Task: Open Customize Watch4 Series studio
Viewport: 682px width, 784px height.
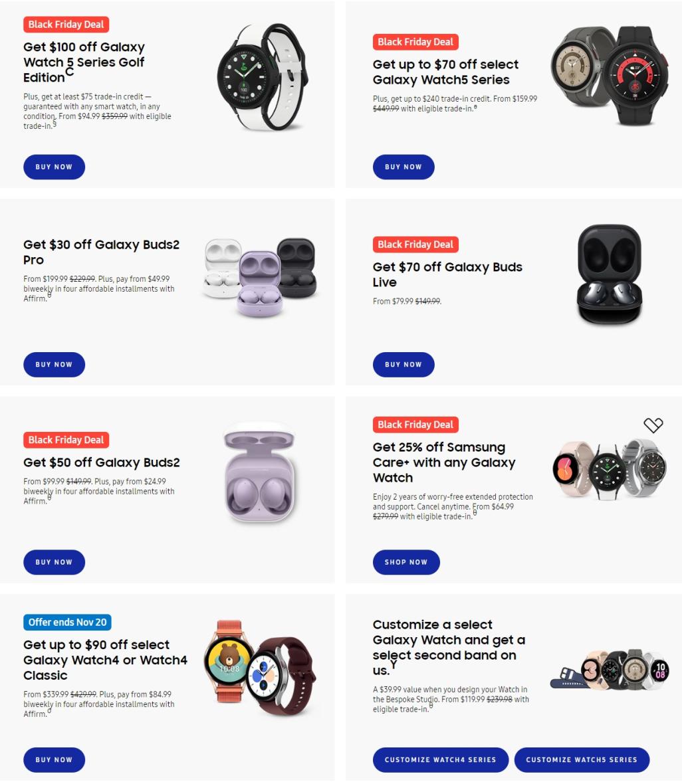Action: pos(440,759)
